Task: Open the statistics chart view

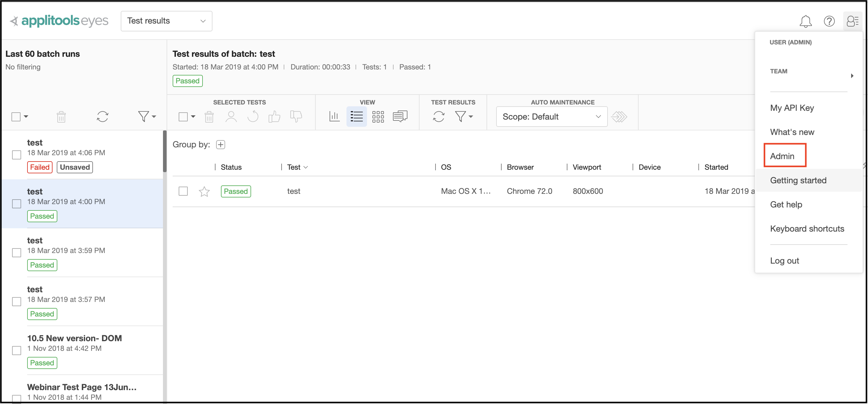Action: tap(335, 116)
